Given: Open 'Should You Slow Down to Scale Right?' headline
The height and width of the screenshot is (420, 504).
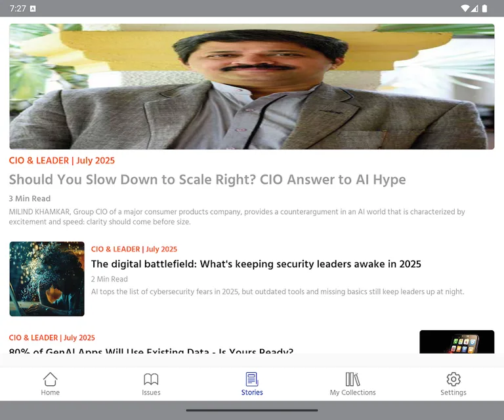Looking at the screenshot, I should [x=207, y=180].
